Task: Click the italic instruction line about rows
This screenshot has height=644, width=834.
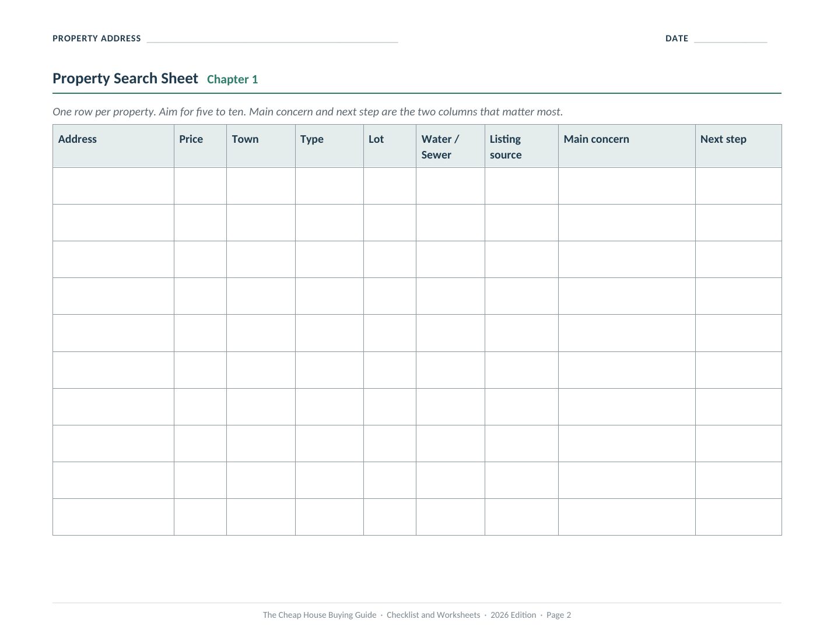Action: (x=308, y=112)
